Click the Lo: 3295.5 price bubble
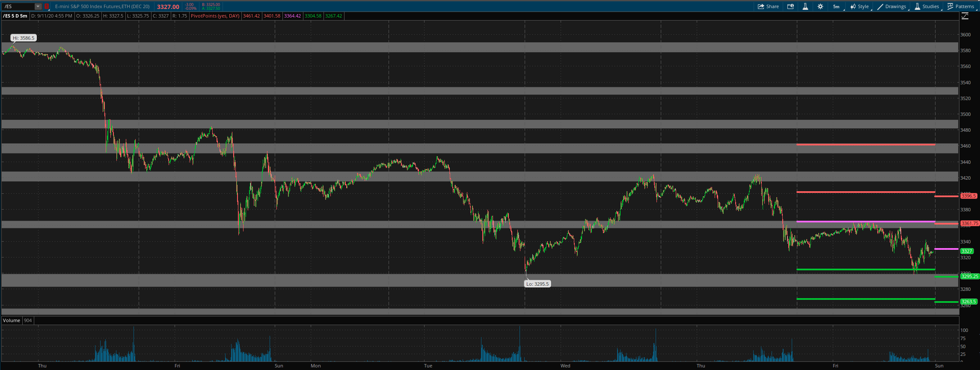The width and height of the screenshot is (980, 370). pyautogui.click(x=537, y=284)
